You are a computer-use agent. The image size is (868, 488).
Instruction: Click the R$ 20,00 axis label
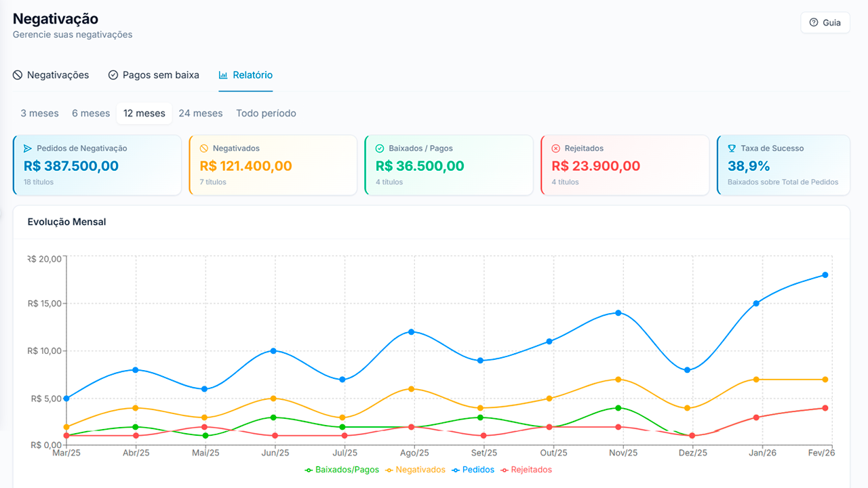[45, 258]
